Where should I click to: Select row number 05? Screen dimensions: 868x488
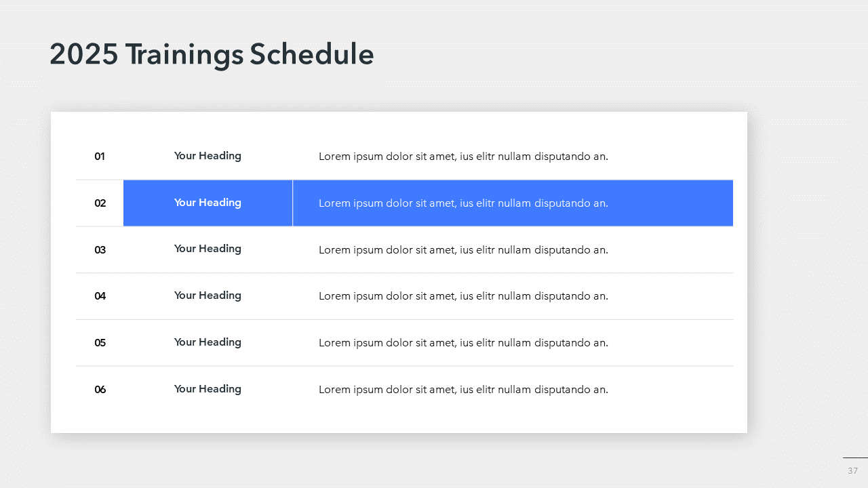tap(100, 343)
